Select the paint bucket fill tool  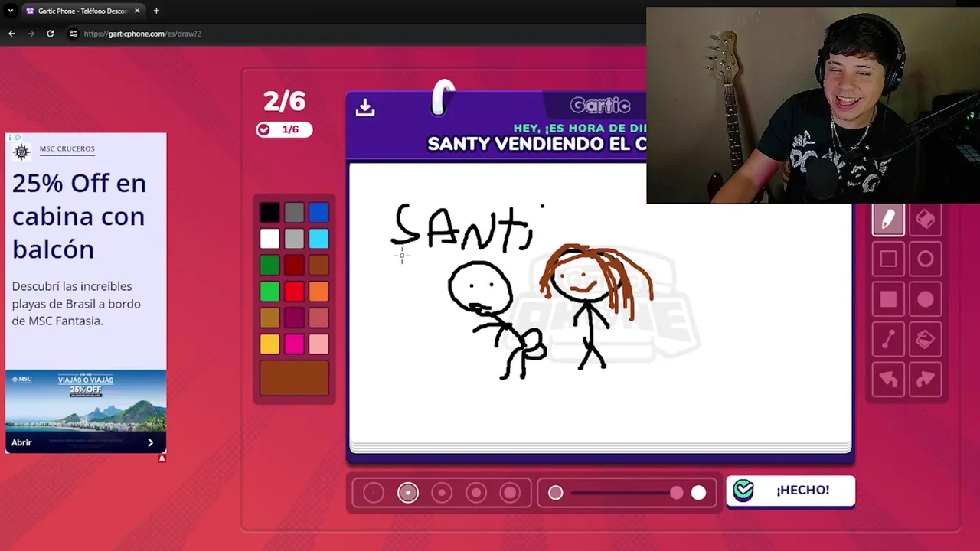pos(926,340)
